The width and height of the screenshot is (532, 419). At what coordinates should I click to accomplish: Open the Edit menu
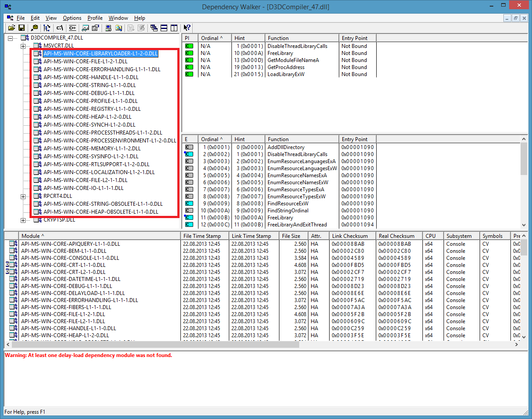pos(35,18)
